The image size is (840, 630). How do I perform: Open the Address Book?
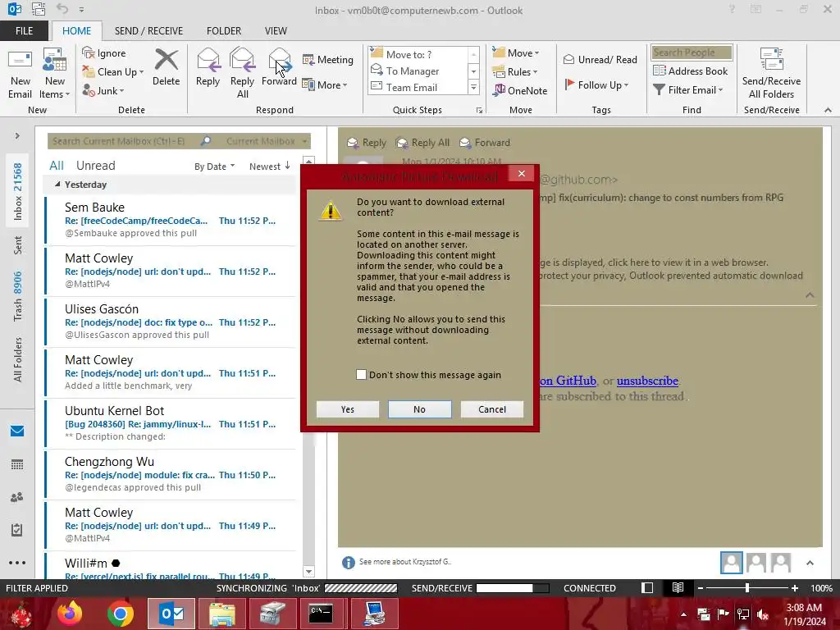click(x=691, y=71)
